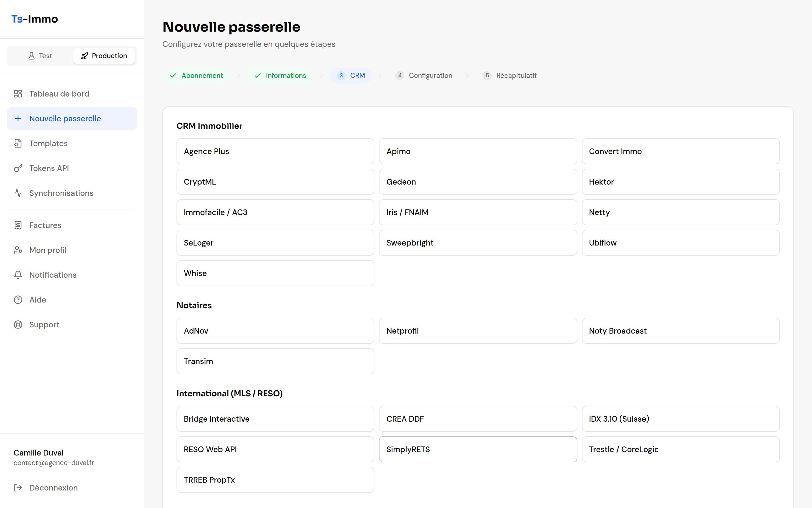Open the Templates page
The image size is (812, 508).
coord(72,143)
